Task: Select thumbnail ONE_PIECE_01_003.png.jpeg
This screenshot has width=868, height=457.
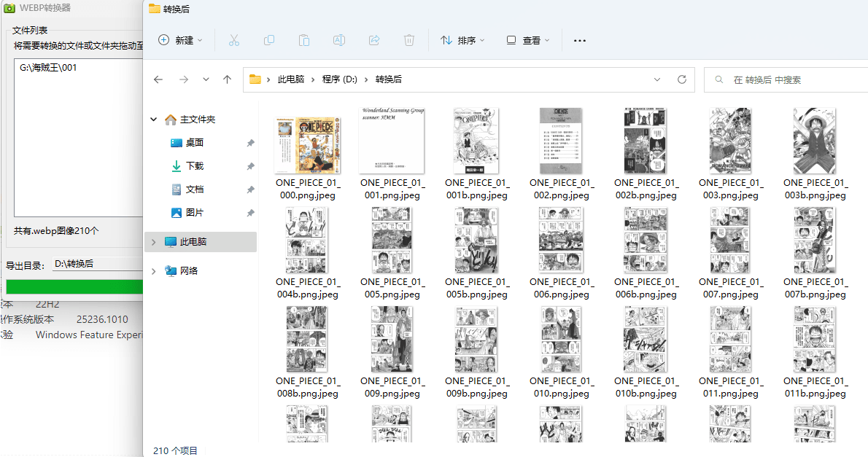Action: tap(730, 141)
